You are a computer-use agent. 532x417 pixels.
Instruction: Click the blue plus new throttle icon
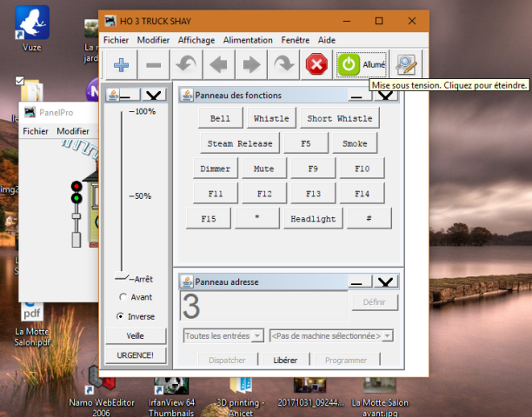[x=122, y=65]
